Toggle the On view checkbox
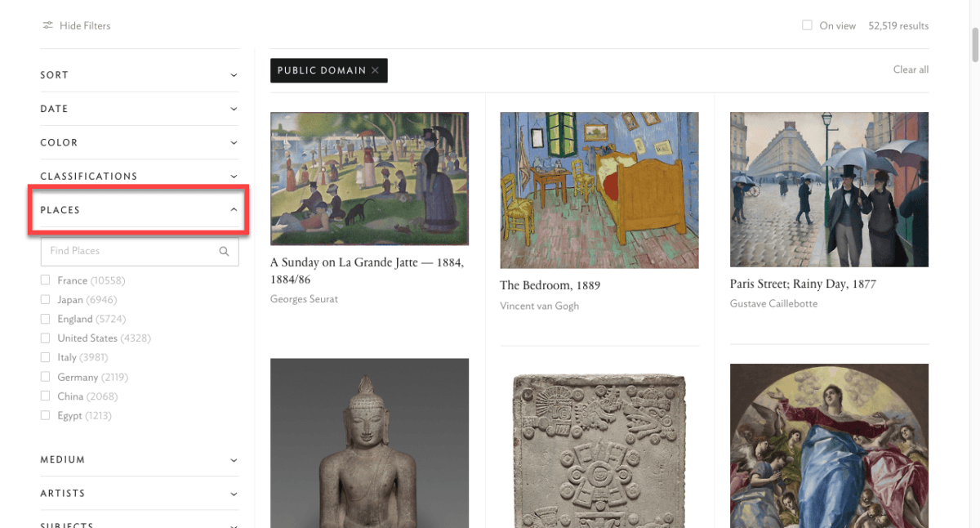Screen dimensions: 980x528 [x=807, y=25]
